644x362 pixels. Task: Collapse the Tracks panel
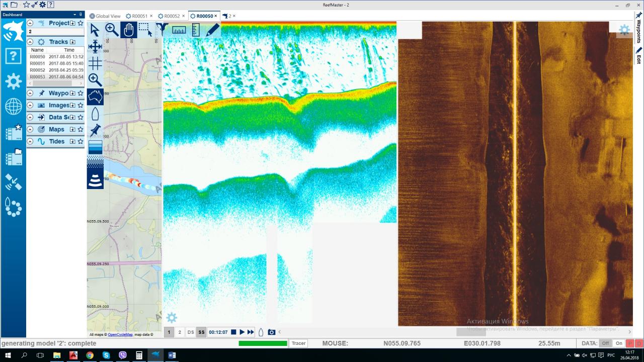pyautogui.click(x=30, y=42)
